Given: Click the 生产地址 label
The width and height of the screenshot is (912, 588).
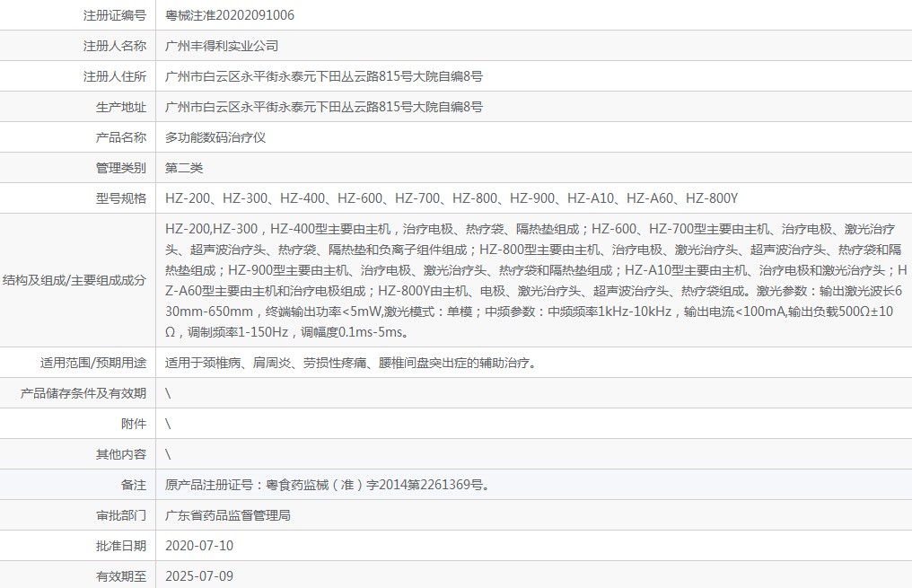Looking at the screenshot, I should pos(121,107).
